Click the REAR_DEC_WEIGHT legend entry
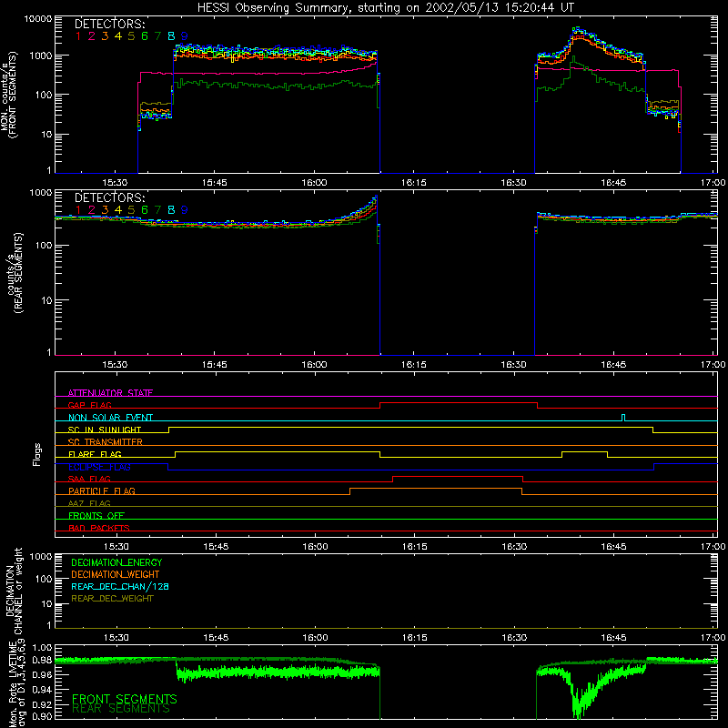728x728 pixels. [x=112, y=599]
